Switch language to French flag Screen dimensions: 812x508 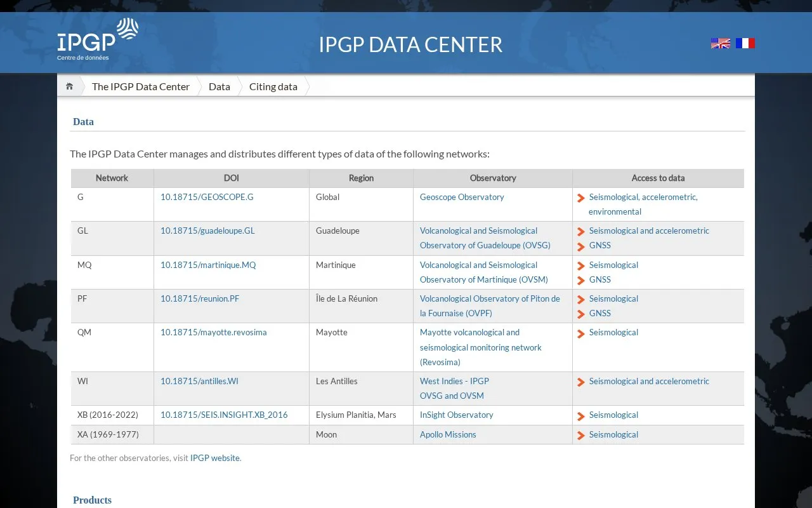[745, 43]
